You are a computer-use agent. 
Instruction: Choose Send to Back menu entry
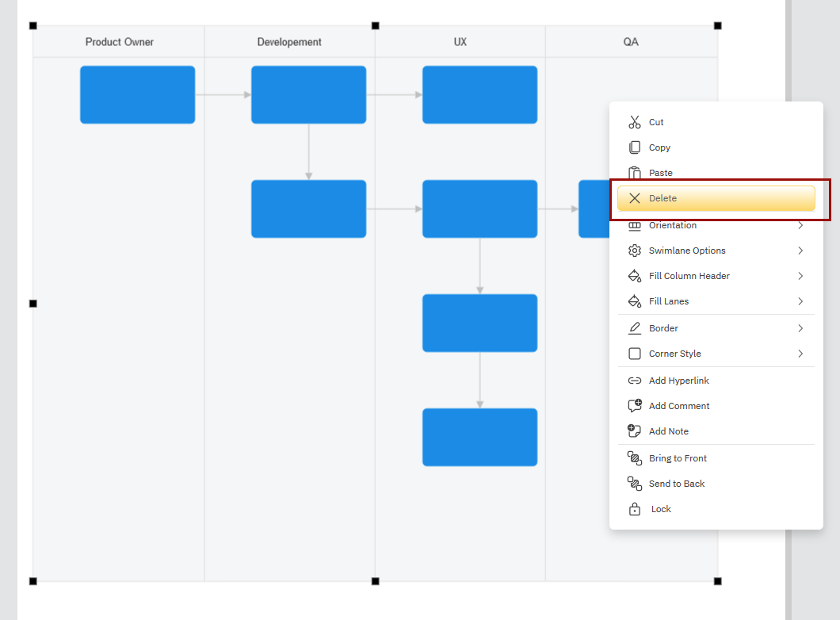coord(676,484)
